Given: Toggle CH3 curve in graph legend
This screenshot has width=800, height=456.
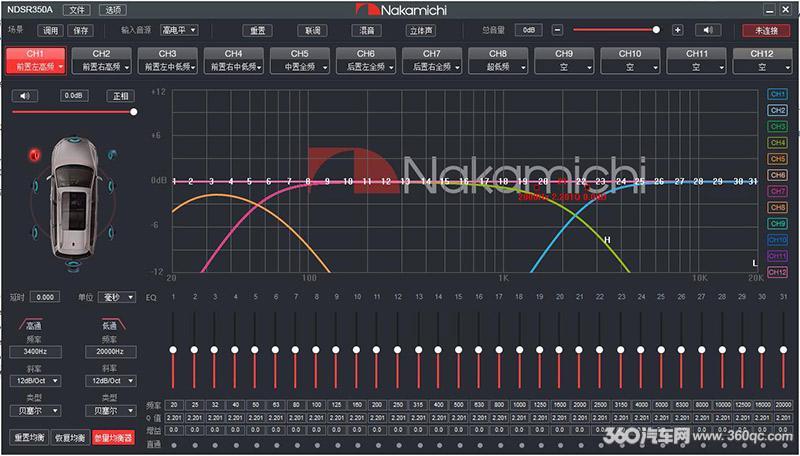Looking at the screenshot, I should tap(777, 126).
